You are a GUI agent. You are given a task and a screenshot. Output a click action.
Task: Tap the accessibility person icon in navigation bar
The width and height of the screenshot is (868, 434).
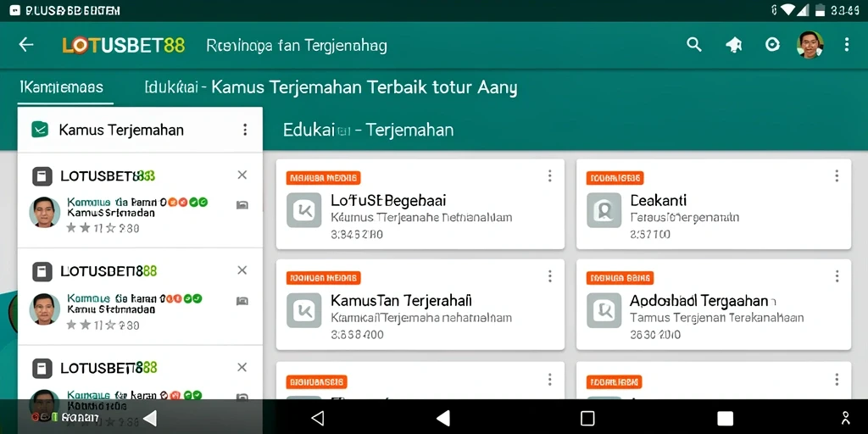coord(846,418)
